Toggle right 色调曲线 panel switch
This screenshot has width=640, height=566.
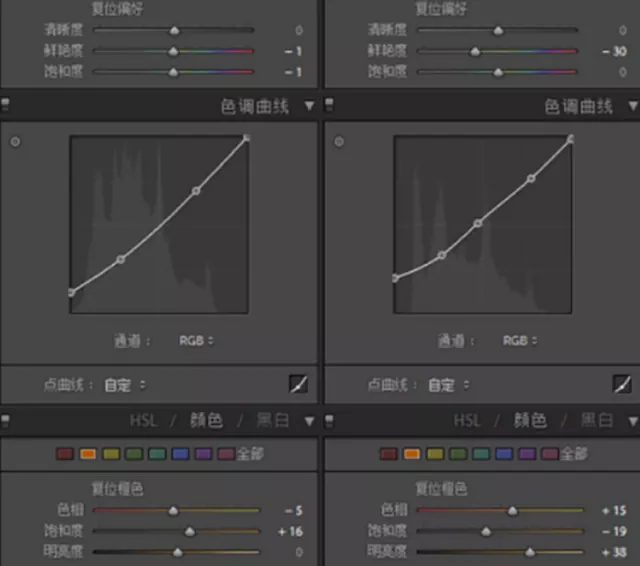pyautogui.click(x=329, y=105)
